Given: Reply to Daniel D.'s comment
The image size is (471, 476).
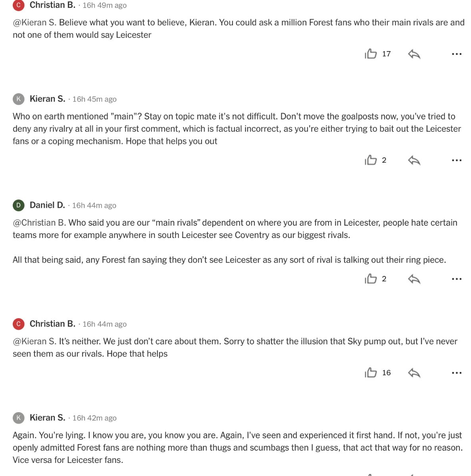Looking at the screenshot, I should [414, 279].
